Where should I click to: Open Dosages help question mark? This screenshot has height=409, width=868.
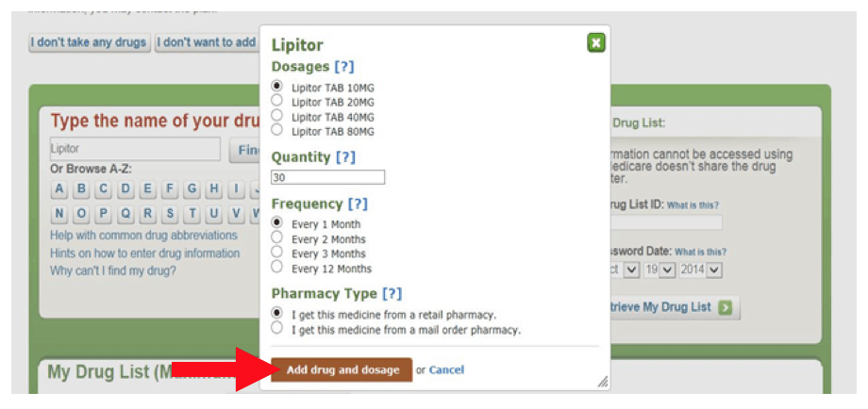tap(343, 67)
